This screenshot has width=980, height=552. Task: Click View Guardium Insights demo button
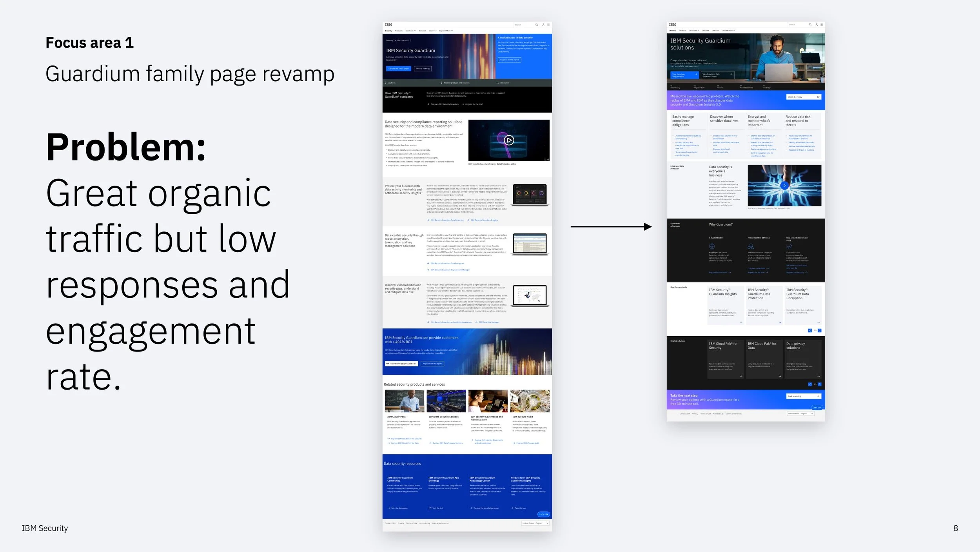point(684,75)
